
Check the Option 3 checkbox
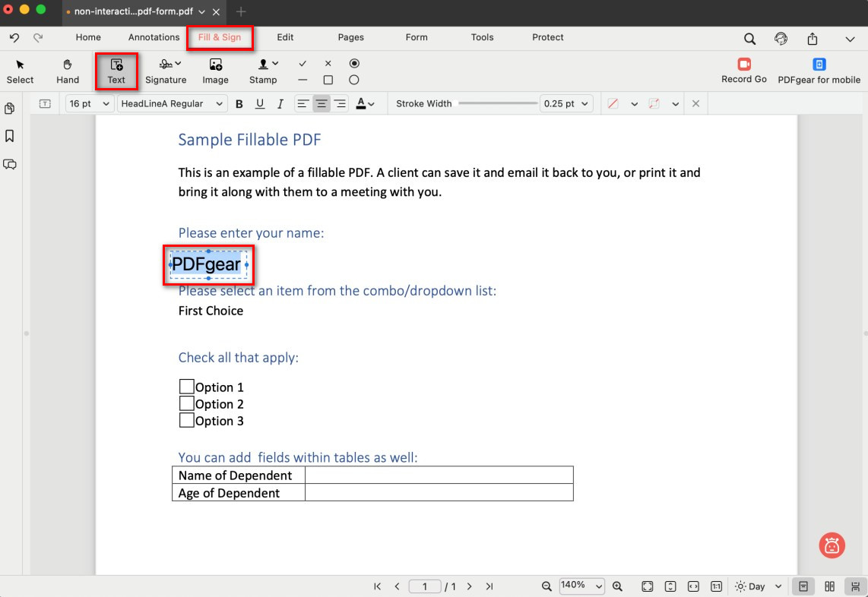coord(186,420)
